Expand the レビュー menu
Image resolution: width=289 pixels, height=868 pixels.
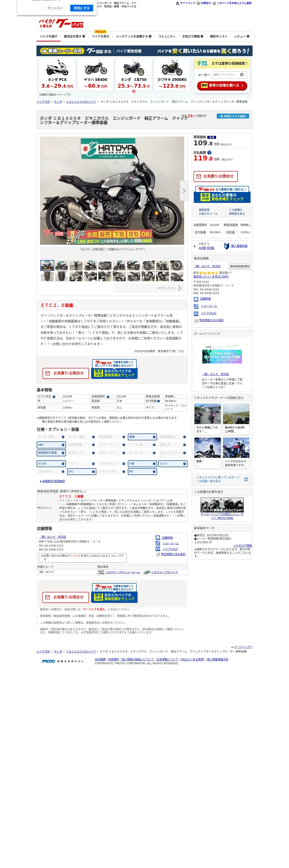[242, 36]
